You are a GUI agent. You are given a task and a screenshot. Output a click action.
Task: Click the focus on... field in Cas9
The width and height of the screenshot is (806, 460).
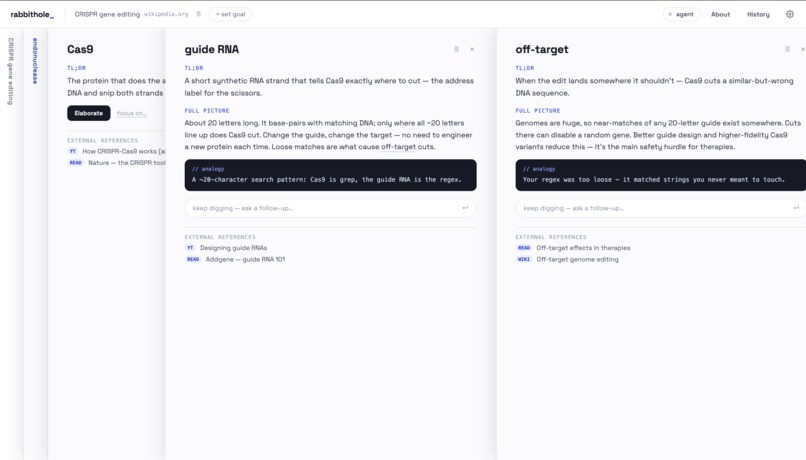pyautogui.click(x=132, y=113)
